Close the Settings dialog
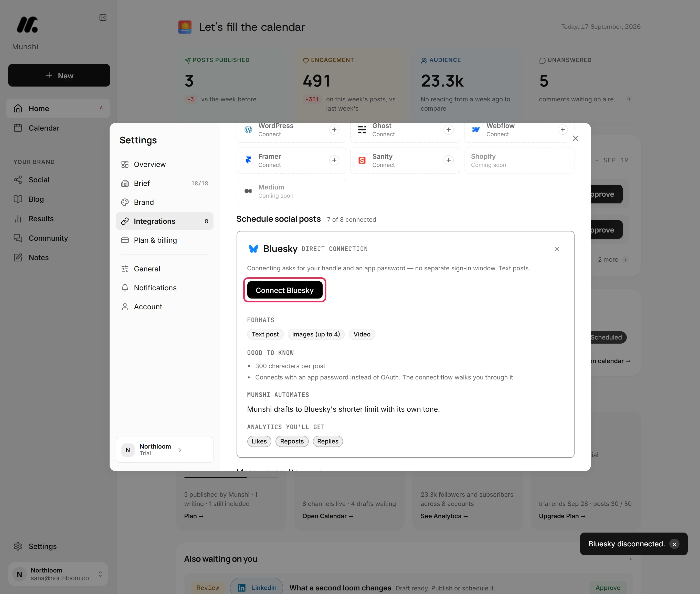 [575, 139]
